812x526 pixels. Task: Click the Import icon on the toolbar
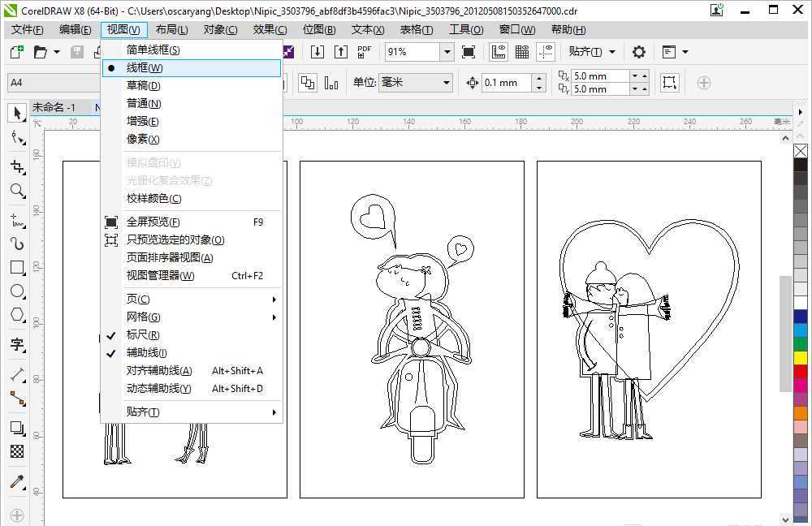click(x=318, y=51)
